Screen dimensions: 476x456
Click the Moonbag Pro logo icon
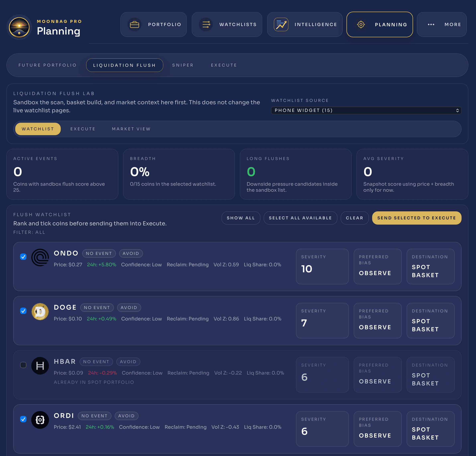[19, 27]
